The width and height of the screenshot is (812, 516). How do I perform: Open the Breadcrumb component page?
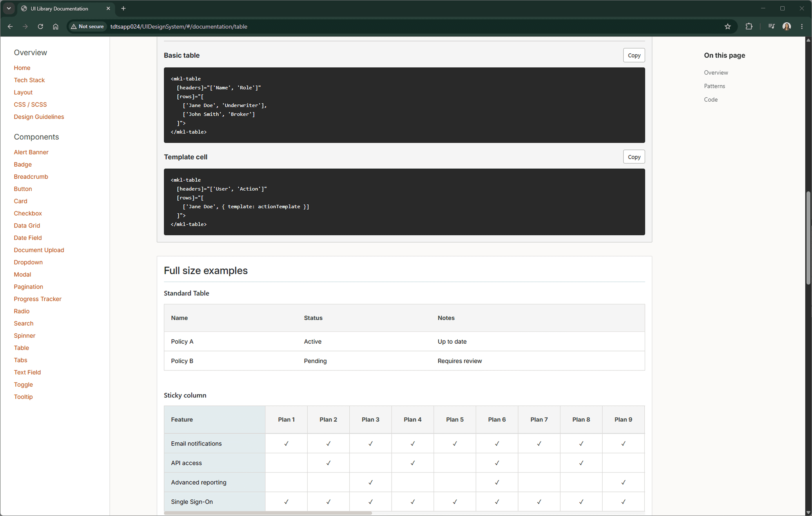click(x=31, y=176)
